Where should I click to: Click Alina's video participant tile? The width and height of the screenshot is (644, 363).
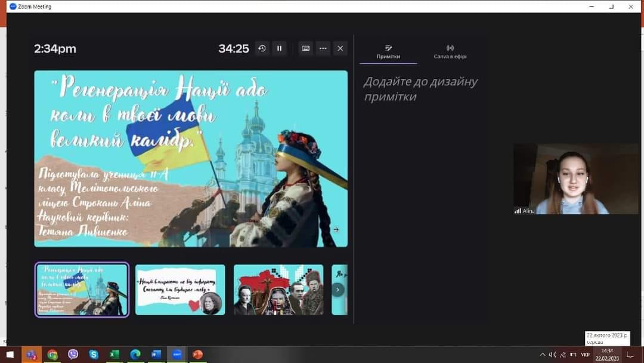pyautogui.click(x=575, y=179)
